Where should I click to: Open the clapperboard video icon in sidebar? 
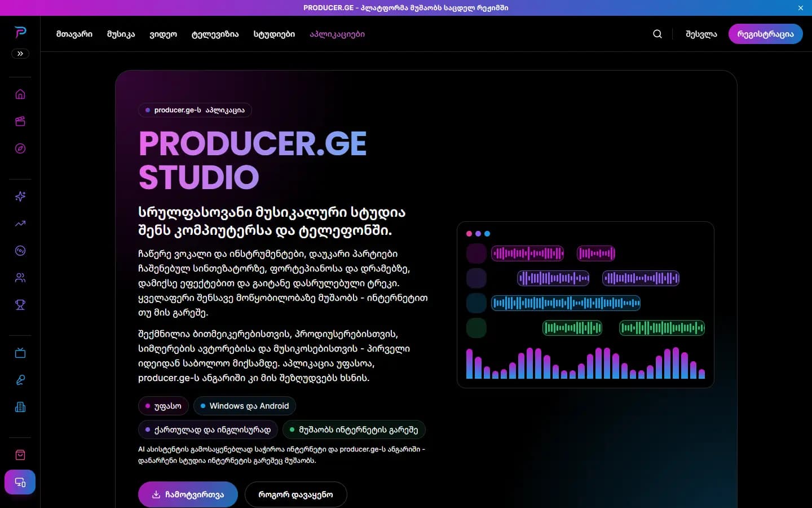[20, 121]
